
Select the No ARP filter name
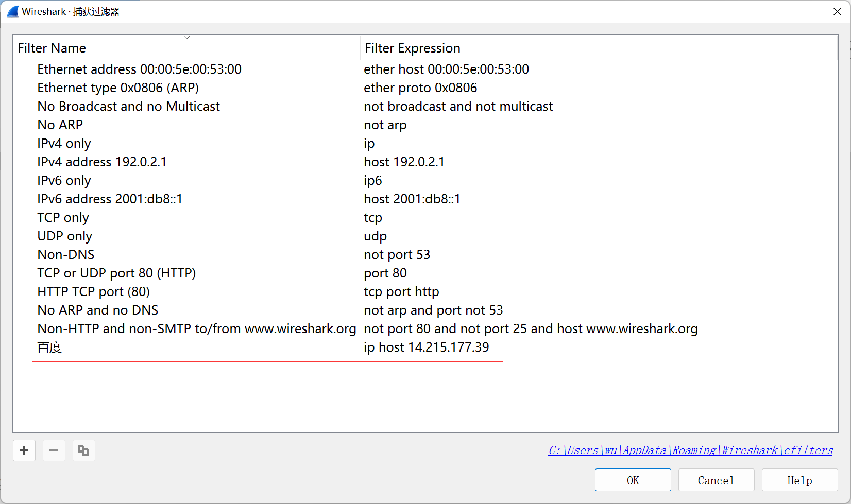[60, 125]
